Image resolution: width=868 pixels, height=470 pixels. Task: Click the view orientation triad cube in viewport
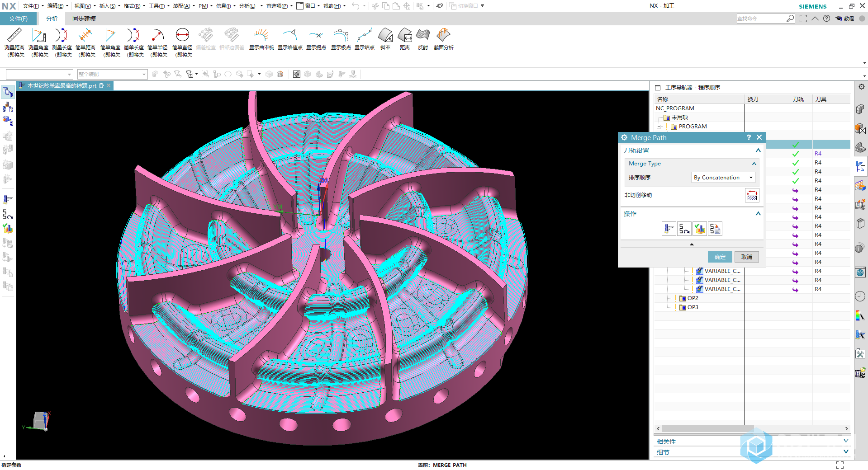(41, 420)
